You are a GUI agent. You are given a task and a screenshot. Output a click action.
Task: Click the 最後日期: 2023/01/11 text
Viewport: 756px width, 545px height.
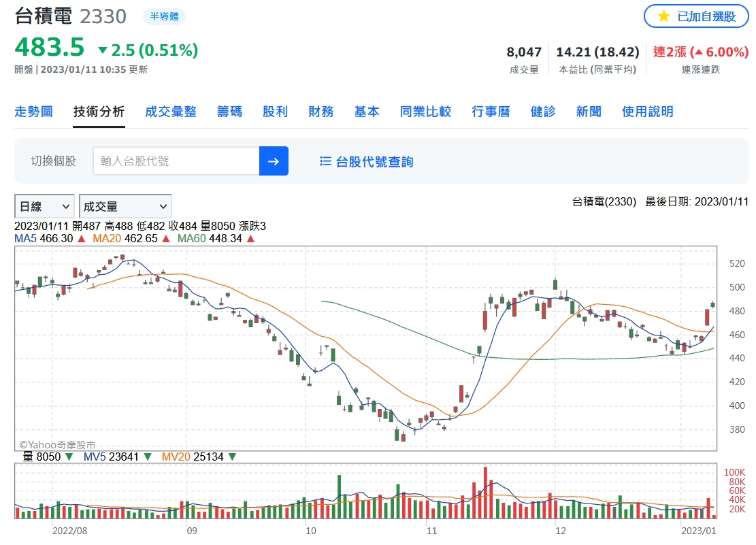click(x=697, y=201)
